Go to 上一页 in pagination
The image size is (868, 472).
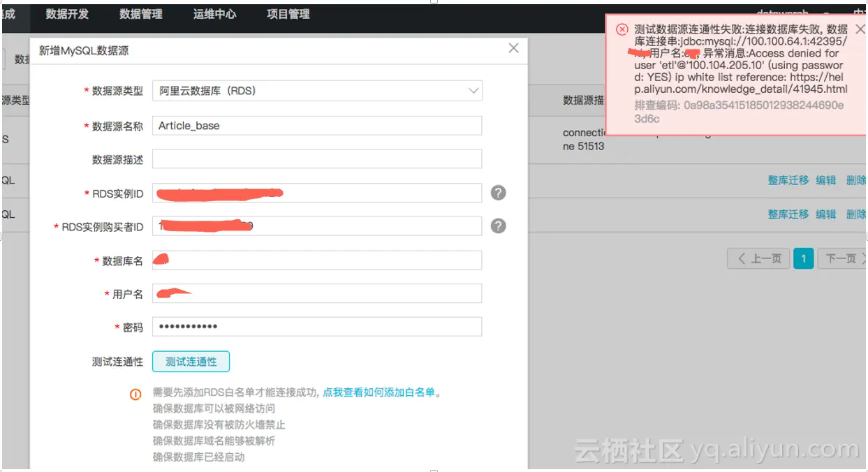click(x=759, y=258)
